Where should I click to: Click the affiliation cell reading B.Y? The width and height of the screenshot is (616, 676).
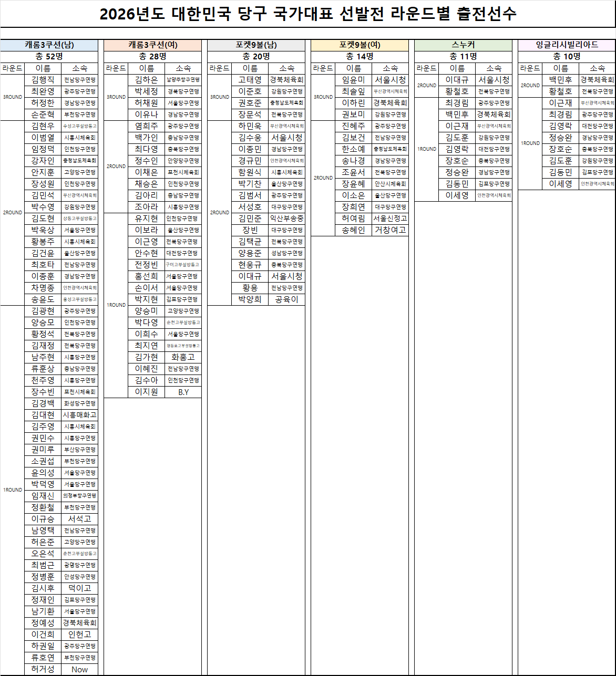coord(183,392)
